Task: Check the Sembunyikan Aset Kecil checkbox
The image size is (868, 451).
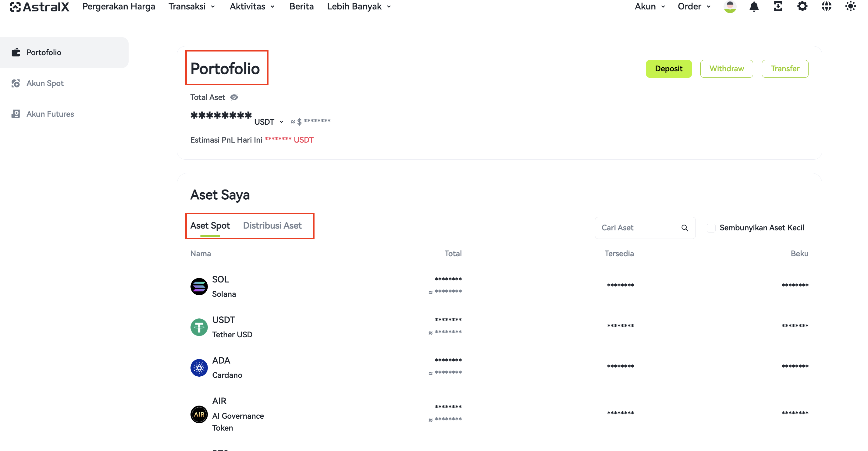Action: point(711,228)
